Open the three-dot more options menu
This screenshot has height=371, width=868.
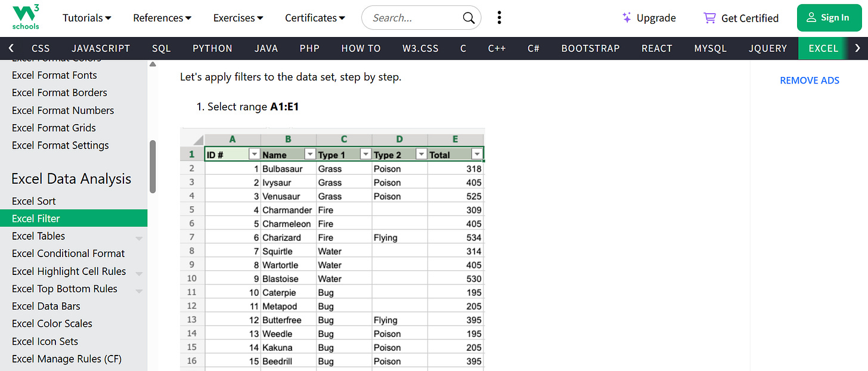click(x=499, y=18)
